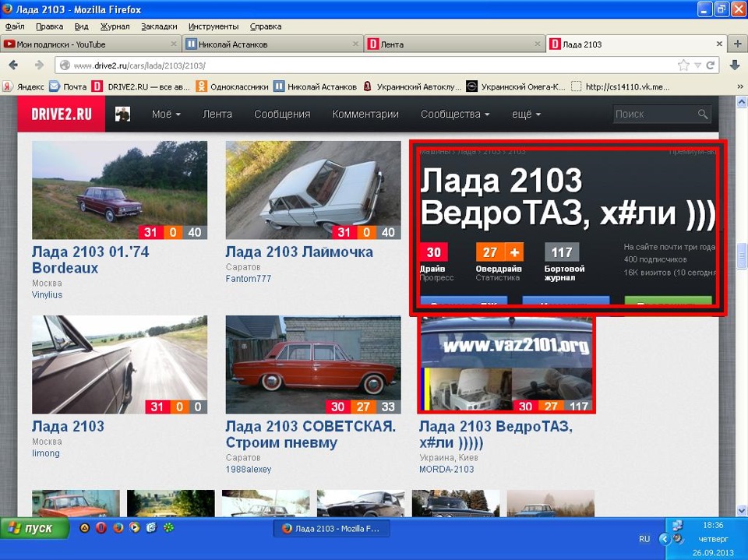748x560 pixels.
Task: Expand the Сообщества dropdown
Action: click(455, 114)
